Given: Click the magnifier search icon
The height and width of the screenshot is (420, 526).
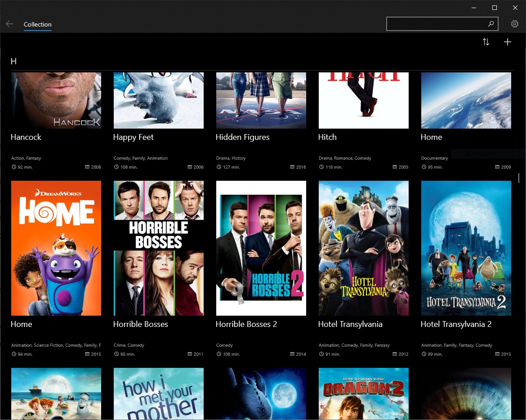Looking at the screenshot, I should pos(491,24).
